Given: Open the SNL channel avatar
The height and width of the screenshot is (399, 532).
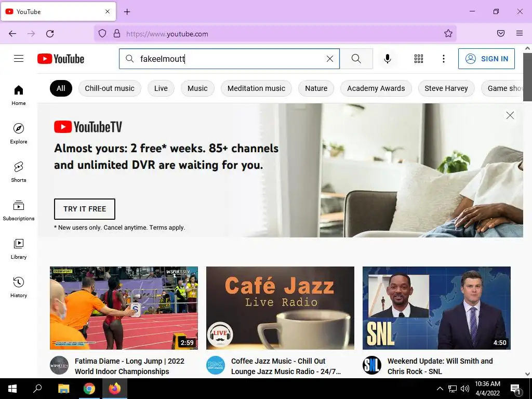Looking at the screenshot, I should tap(372, 365).
